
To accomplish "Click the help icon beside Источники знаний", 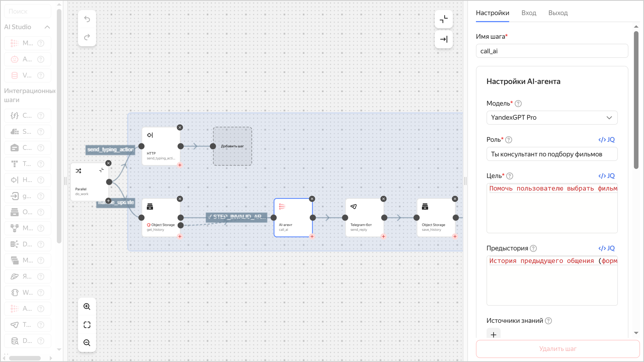I will point(549,321).
